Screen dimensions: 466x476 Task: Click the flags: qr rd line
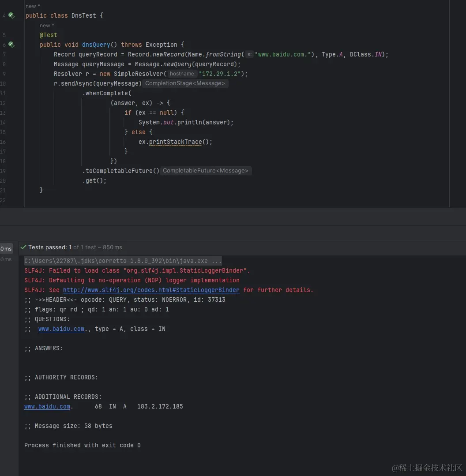pyautogui.click(x=97, y=309)
